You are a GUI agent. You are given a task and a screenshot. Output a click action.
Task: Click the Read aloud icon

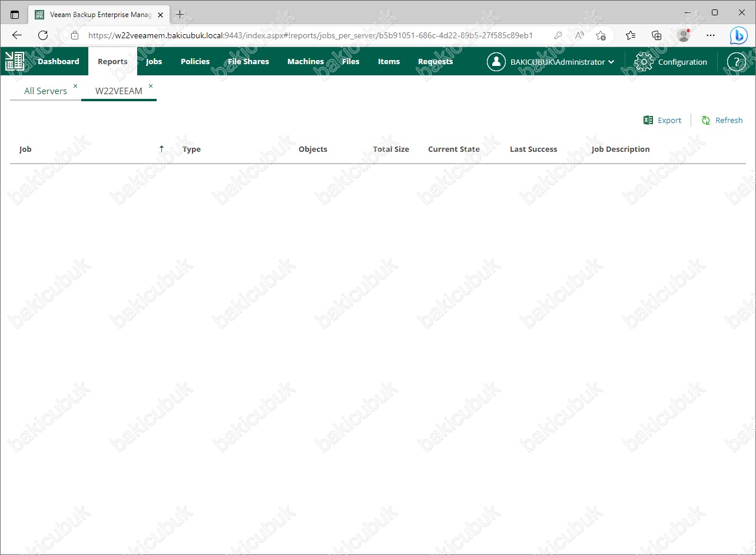click(x=579, y=35)
